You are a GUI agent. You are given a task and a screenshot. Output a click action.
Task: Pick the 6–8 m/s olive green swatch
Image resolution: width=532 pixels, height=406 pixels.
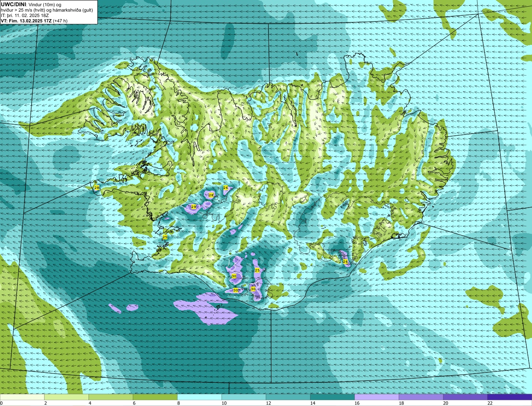[155, 397]
